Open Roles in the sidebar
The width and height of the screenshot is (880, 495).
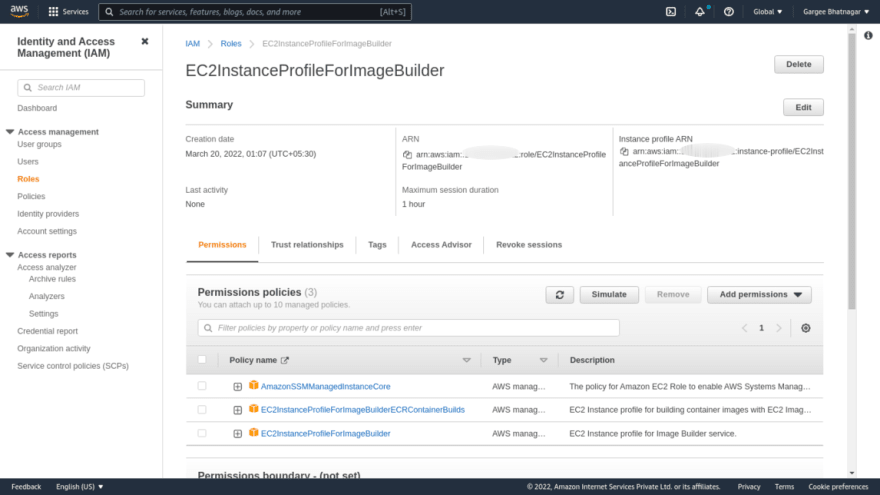[x=28, y=179]
